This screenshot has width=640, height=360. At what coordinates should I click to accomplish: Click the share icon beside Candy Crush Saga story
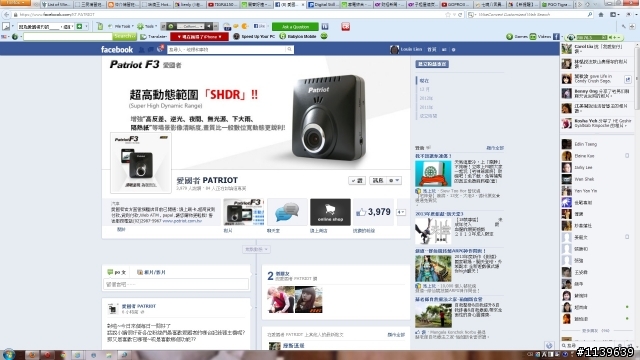(x=628, y=79)
